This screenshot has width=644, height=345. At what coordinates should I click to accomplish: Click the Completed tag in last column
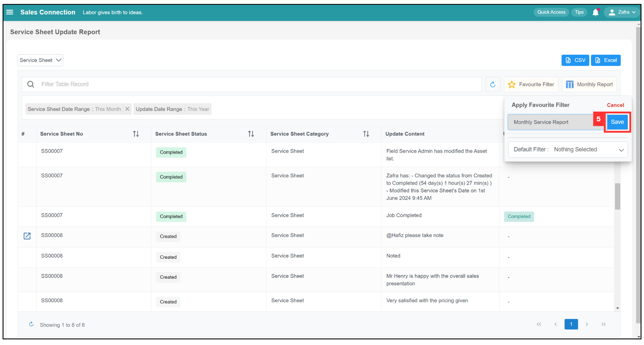pos(519,216)
